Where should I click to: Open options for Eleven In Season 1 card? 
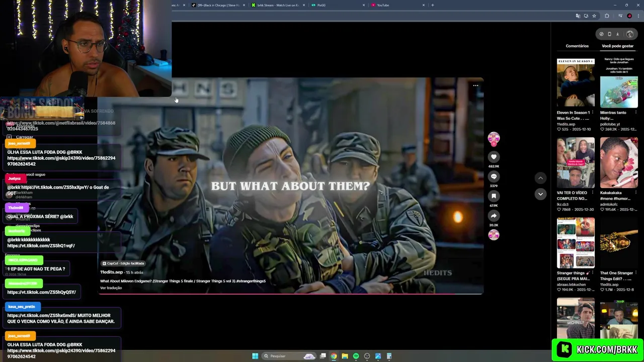(x=592, y=113)
